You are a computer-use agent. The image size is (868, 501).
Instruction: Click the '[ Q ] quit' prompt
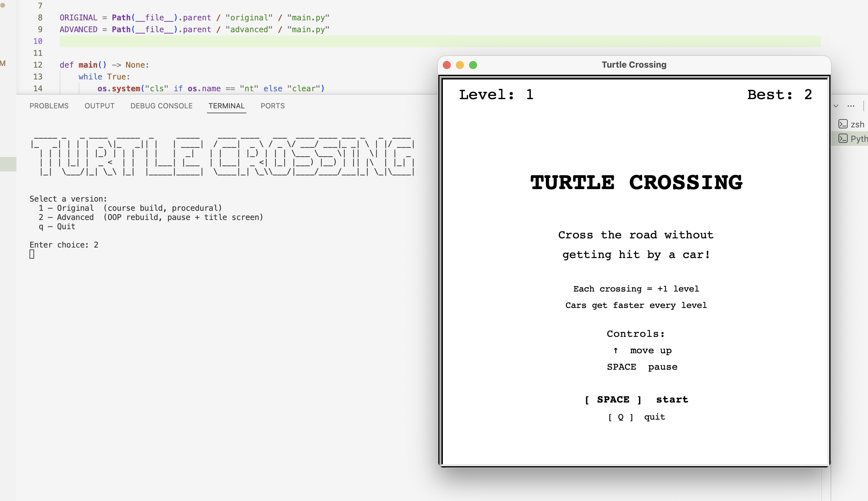tap(636, 417)
